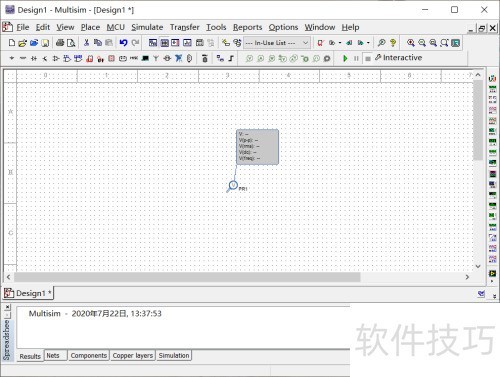Screen dimensions: 500x377
Task: Switch to the Copper layers tab
Action: click(x=133, y=355)
